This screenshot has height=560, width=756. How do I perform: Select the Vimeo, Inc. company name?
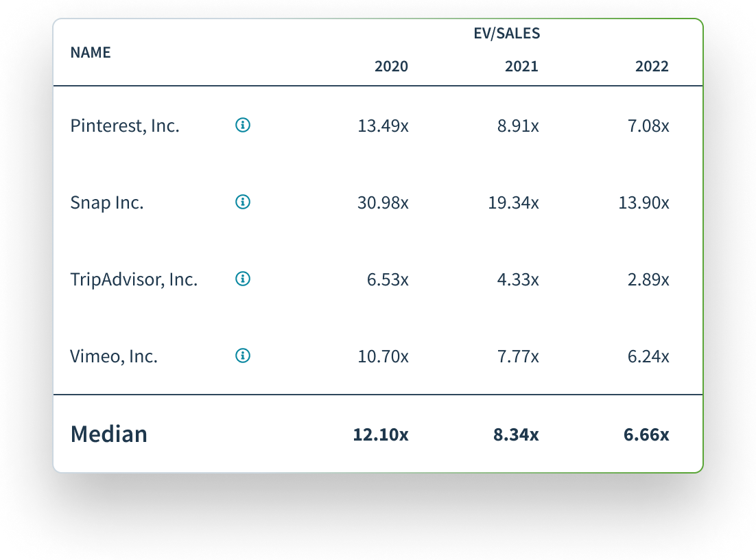point(114,357)
